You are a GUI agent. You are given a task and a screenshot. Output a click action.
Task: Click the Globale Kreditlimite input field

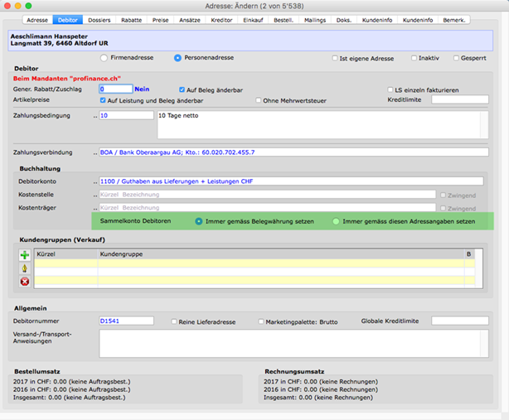click(459, 321)
